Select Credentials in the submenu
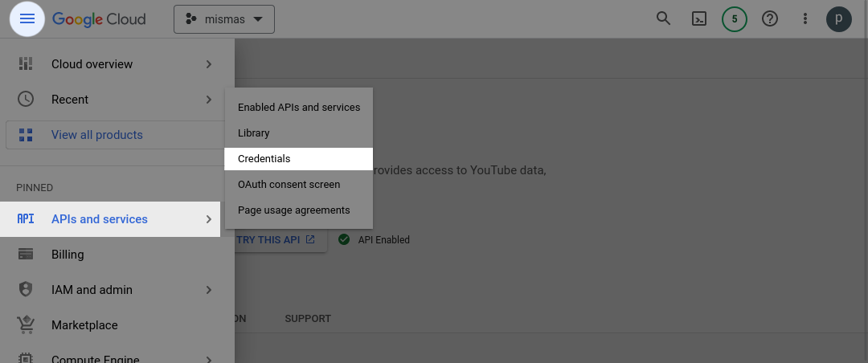This screenshot has width=868, height=363. [x=299, y=159]
